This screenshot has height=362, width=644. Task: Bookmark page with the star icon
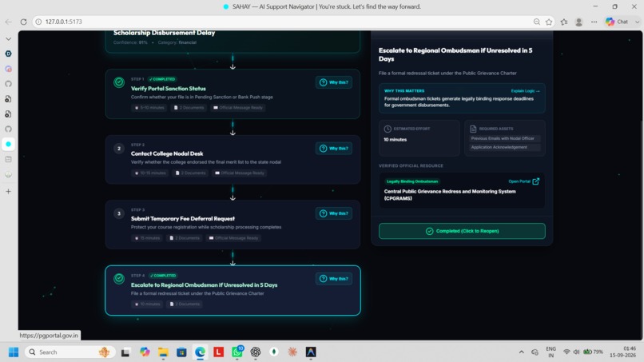tap(549, 22)
